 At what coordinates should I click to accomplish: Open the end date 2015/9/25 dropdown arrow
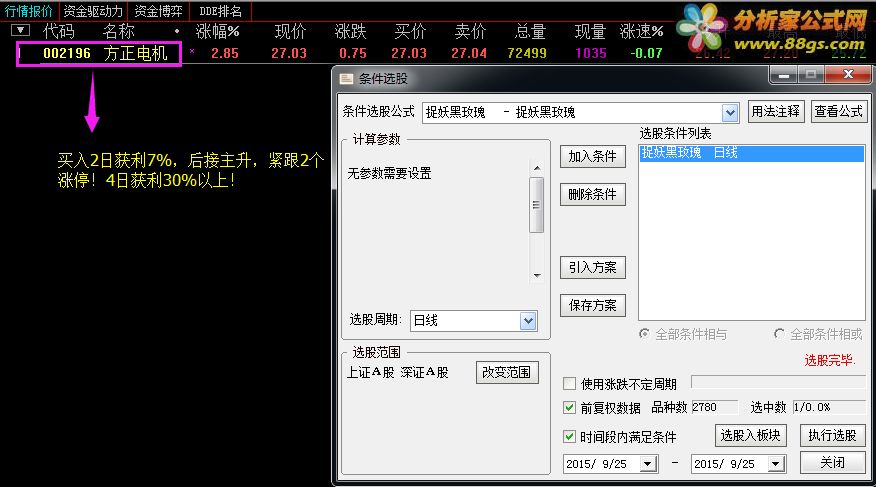pyautogui.click(x=776, y=464)
